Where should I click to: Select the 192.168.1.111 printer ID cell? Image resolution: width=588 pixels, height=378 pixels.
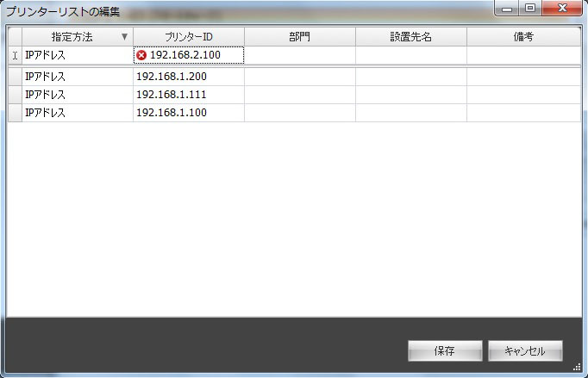point(188,95)
